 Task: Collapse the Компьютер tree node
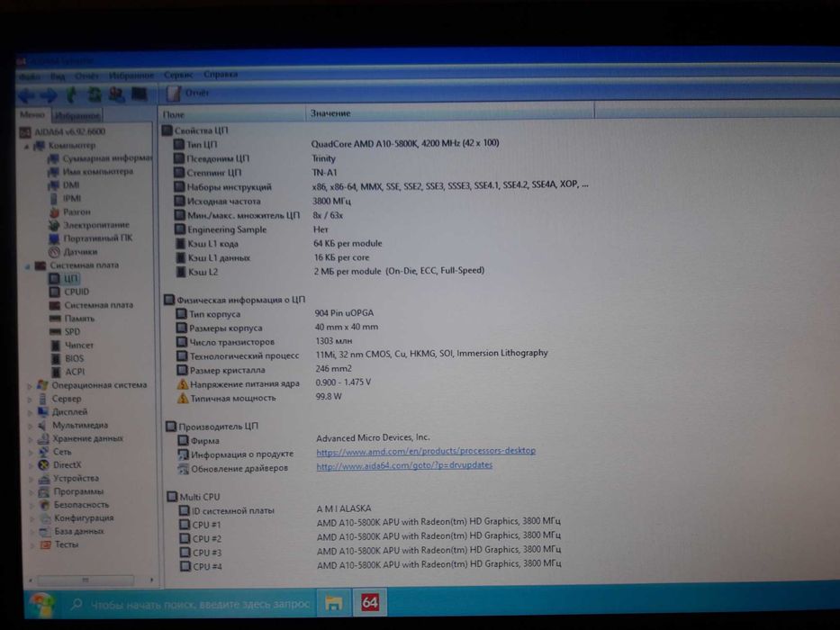point(26,146)
